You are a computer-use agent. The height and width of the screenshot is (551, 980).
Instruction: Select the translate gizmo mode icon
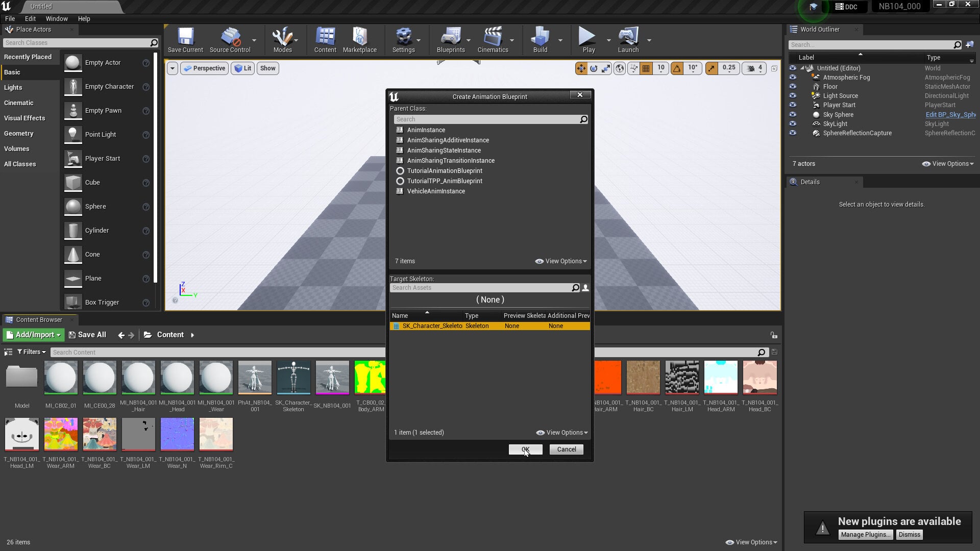(x=581, y=68)
